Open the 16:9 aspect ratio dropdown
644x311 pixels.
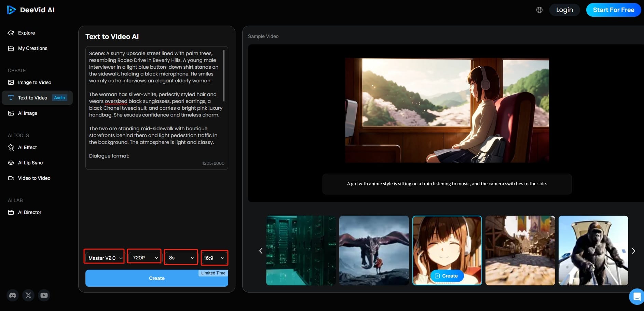214,258
